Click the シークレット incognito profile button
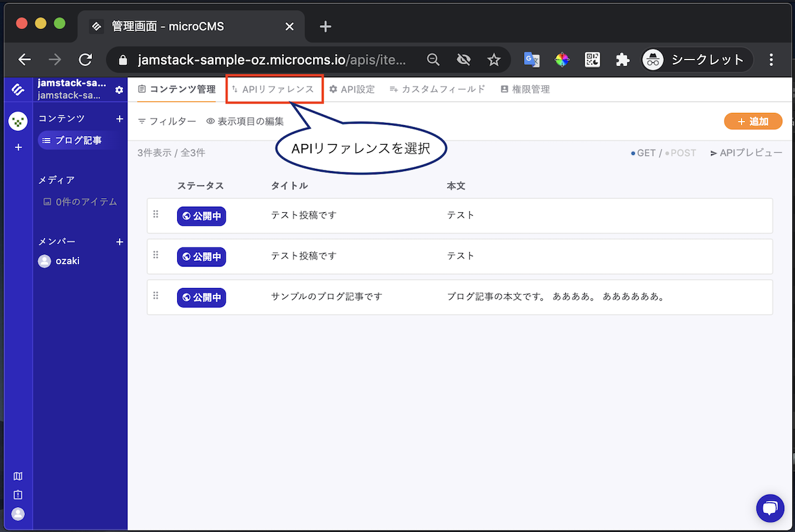The height and width of the screenshot is (532, 795). click(x=696, y=60)
